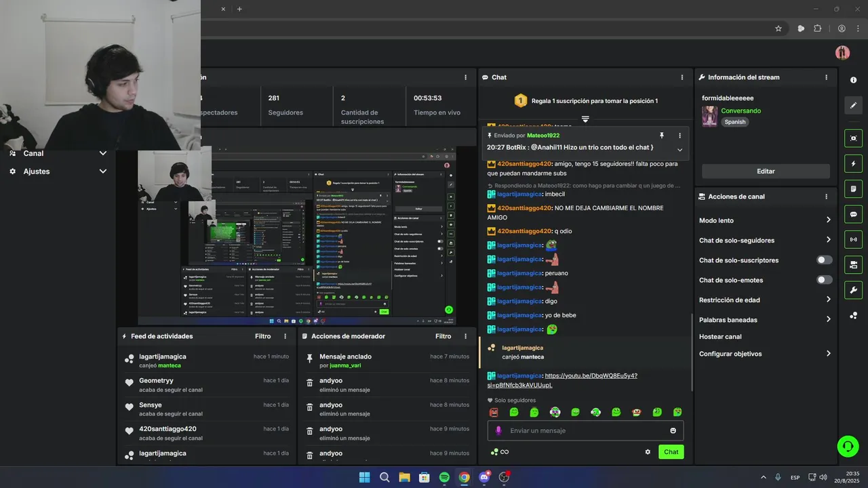Toggle the document panel icon in right sidebar
The height and width of the screenshot is (488, 868).
pos(853,188)
